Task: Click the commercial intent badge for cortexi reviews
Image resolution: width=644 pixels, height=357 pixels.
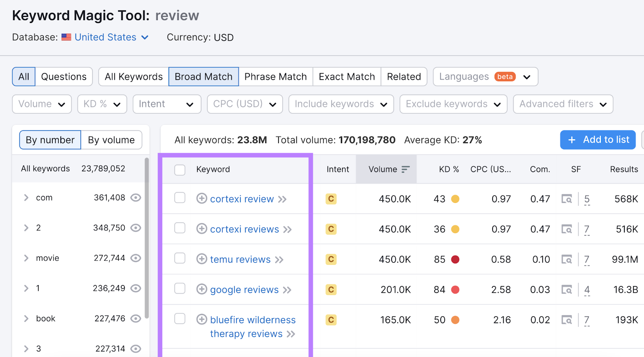Action: [331, 229]
